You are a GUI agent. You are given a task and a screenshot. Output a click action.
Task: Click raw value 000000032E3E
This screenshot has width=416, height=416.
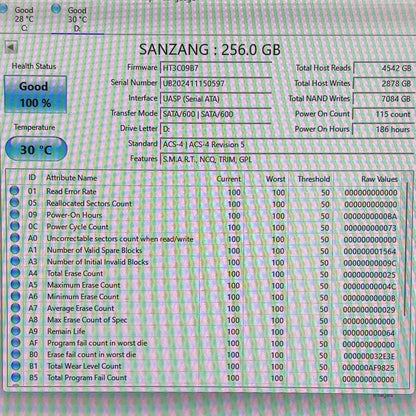369,356
